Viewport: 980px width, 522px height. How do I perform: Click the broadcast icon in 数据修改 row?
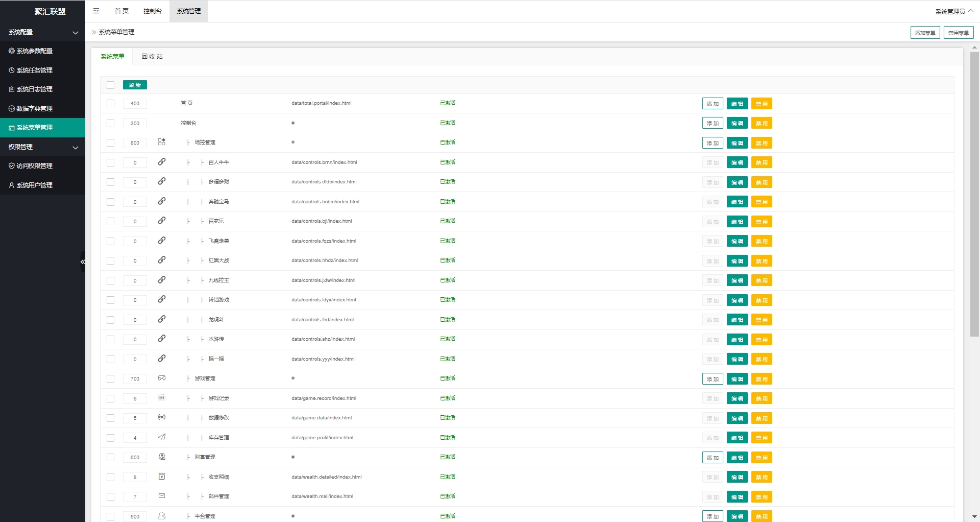(161, 417)
